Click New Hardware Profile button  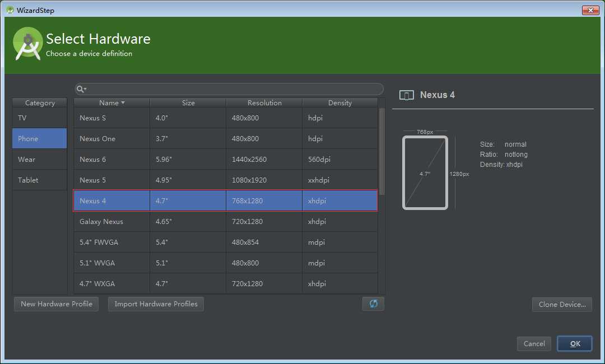[57, 304]
